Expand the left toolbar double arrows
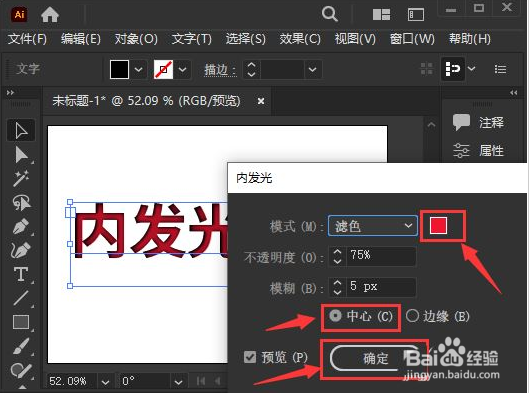The image size is (529, 393). 10,92
